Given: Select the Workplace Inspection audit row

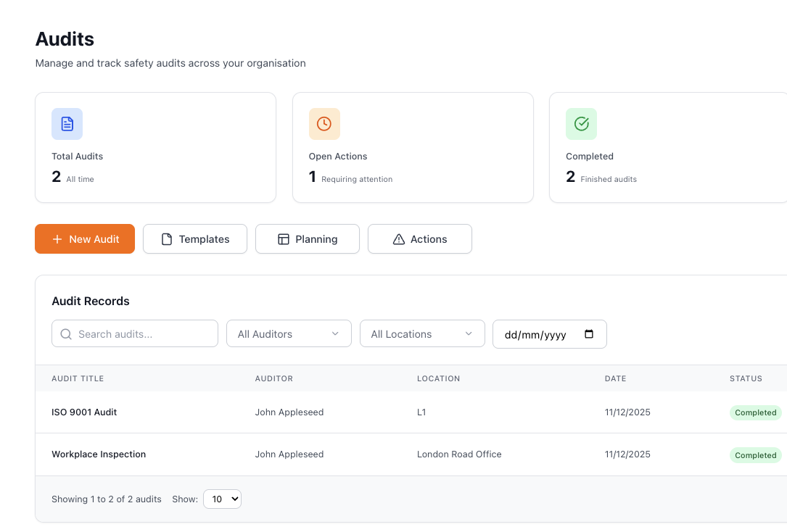Looking at the screenshot, I should (99, 454).
